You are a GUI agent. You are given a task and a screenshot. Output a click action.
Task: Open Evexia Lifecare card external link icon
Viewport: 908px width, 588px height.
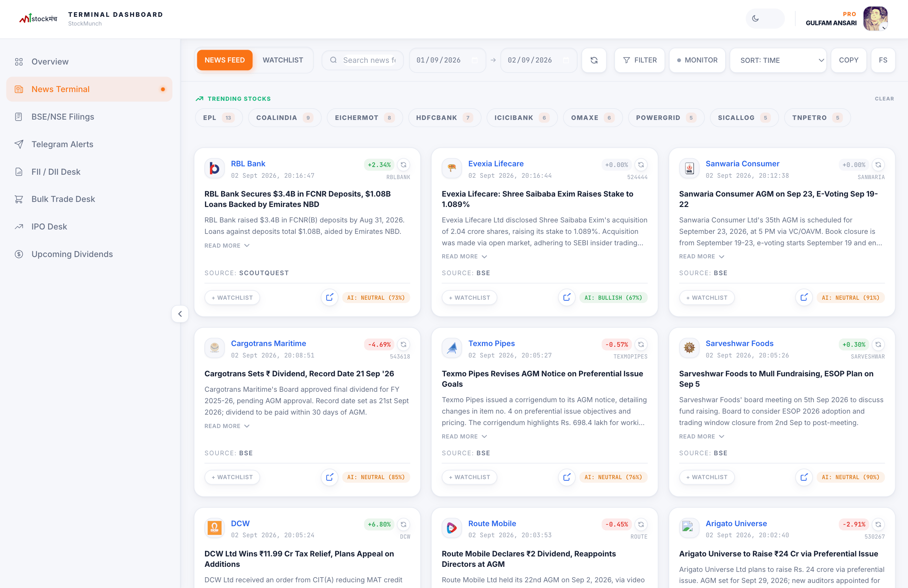[x=567, y=297]
